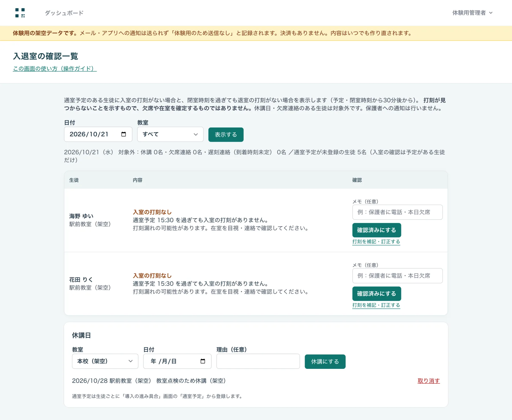
Task: Click the 入退室の確認一覧 page title
Action: [46, 56]
